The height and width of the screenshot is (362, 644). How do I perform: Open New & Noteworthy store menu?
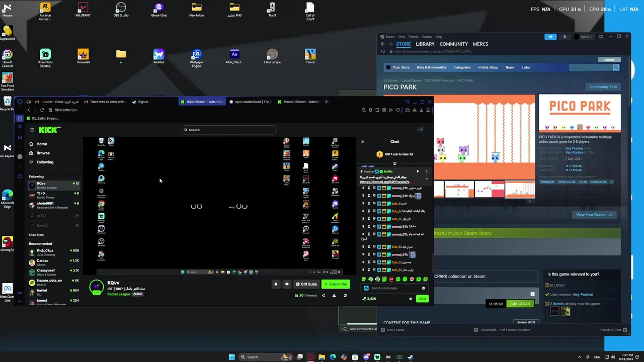pyautogui.click(x=431, y=67)
